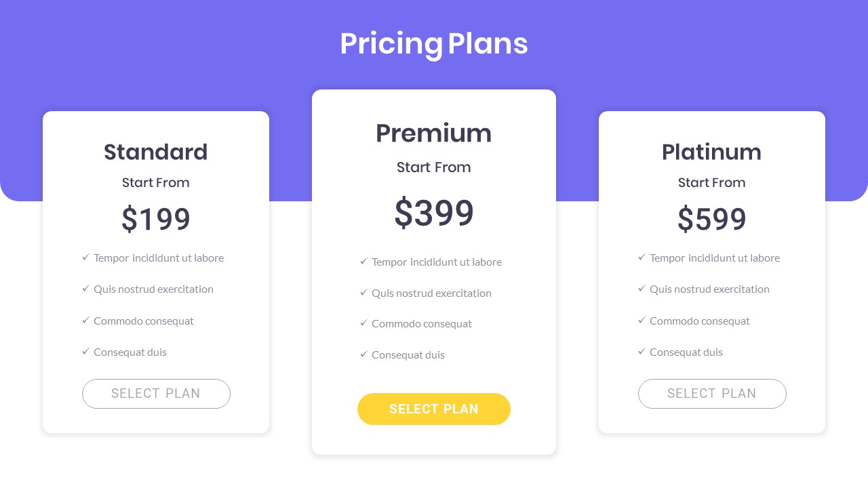This screenshot has width=868, height=488.
Task: Click Premium's Commodo consequat checkmark icon
Action: [x=364, y=323]
